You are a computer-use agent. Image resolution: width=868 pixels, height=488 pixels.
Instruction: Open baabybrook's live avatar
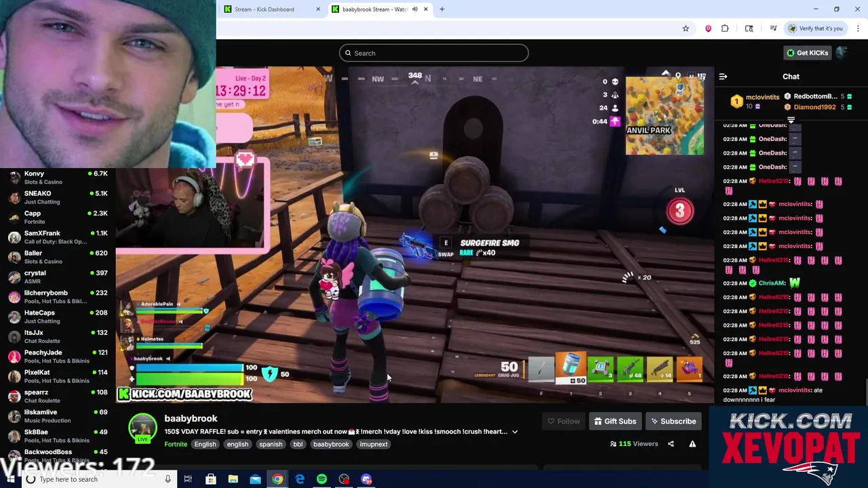click(x=142, y=428)
